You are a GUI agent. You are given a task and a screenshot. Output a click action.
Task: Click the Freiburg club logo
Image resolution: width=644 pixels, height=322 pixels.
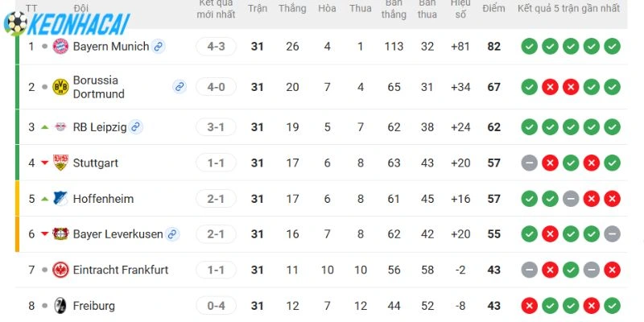coord(60,306)
